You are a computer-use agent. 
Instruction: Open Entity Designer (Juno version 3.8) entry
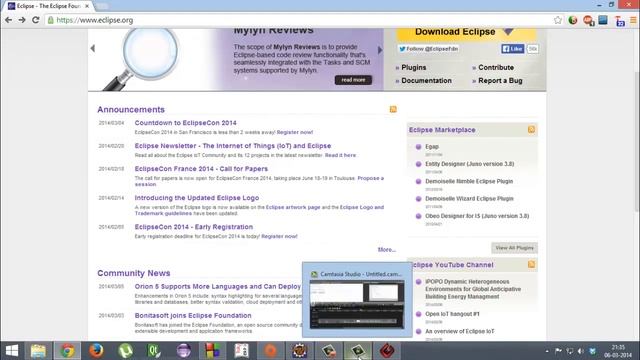point(469,164)
